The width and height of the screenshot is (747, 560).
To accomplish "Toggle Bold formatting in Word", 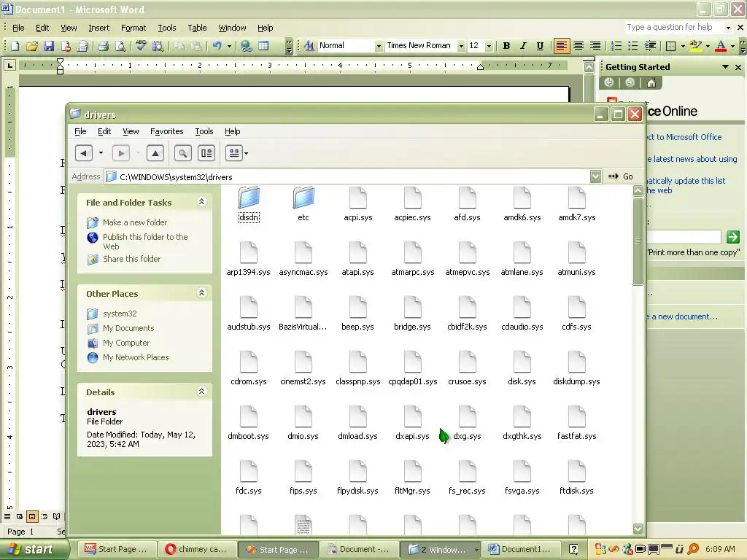I will click(x=506, y=46).
